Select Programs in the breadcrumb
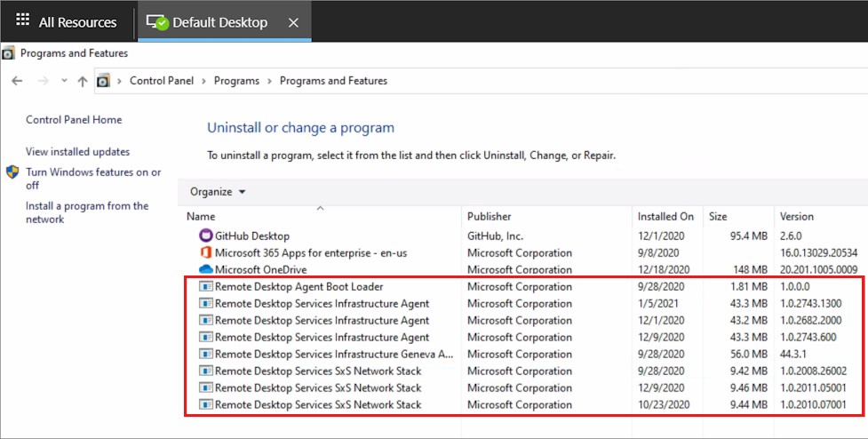This screenshot has width=868, height=439. 236,81
